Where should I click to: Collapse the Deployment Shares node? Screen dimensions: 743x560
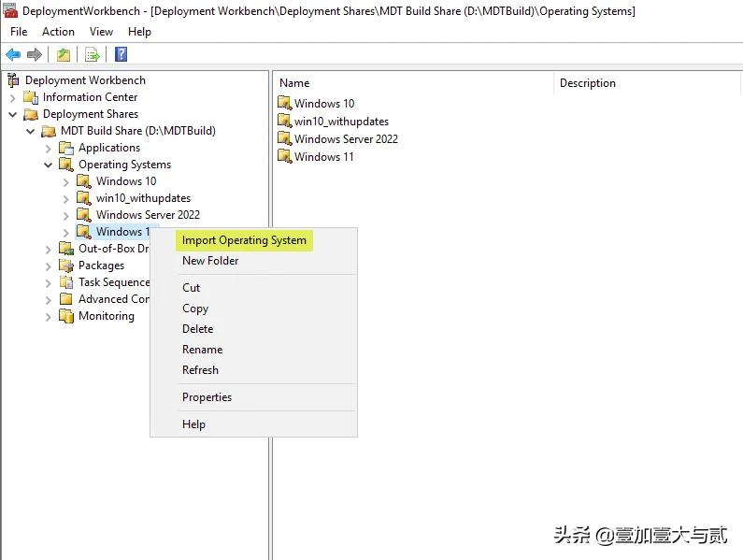click(x=13, y=114)
